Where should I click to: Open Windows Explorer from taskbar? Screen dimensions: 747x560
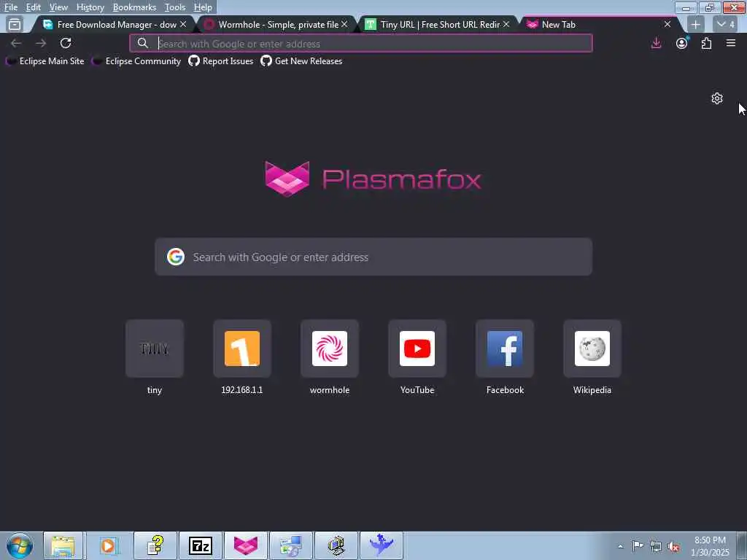pos(63,545)
